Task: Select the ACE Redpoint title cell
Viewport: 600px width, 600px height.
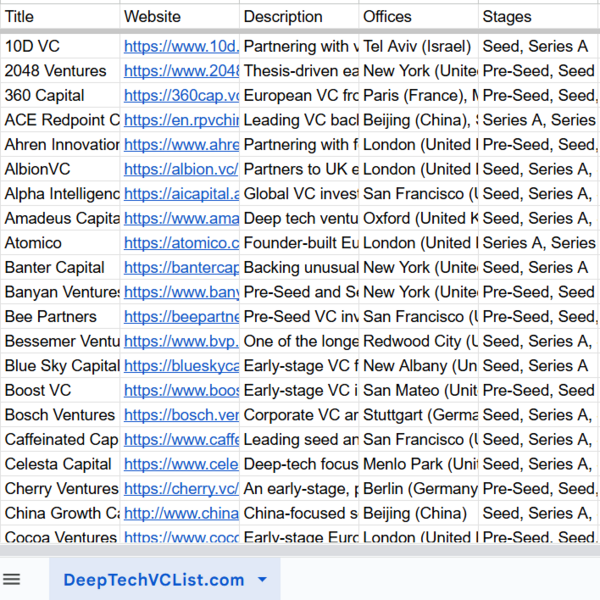Action: pos(60,120)
